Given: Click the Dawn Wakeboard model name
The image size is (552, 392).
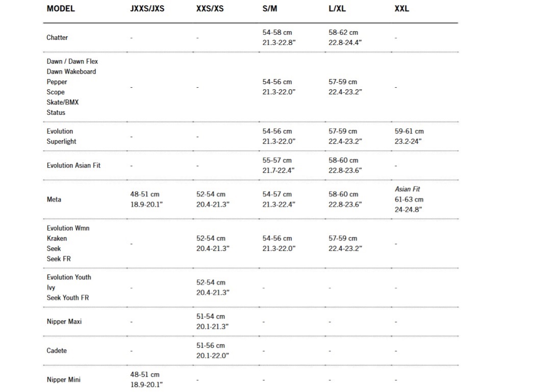Looking at the screenshot, I should click(71, 72).
